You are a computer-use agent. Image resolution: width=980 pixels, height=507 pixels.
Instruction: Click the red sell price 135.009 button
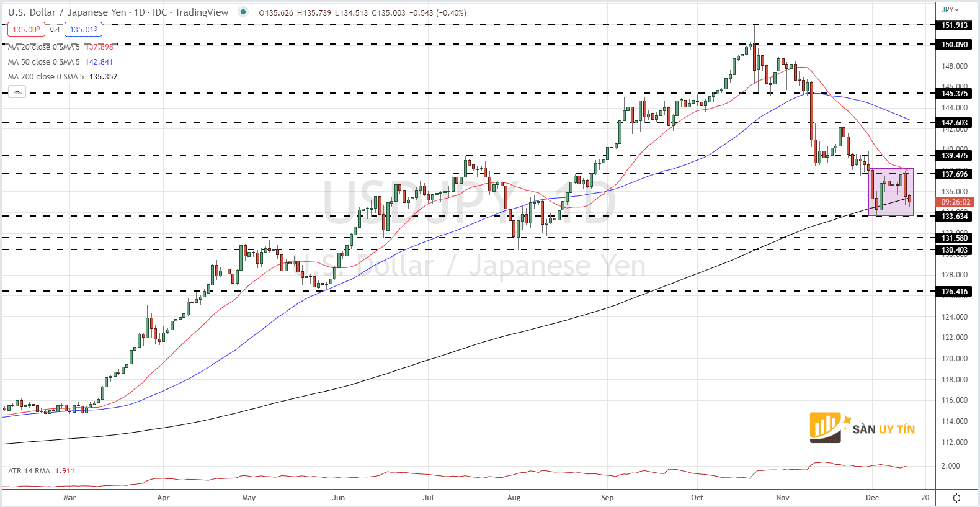[x=26, y=29]
